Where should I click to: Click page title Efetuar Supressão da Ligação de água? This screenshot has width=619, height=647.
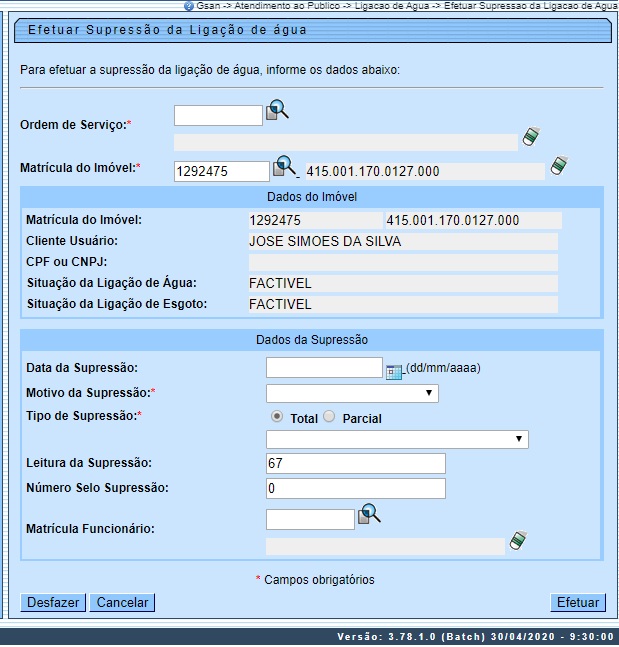coord(167,30)
